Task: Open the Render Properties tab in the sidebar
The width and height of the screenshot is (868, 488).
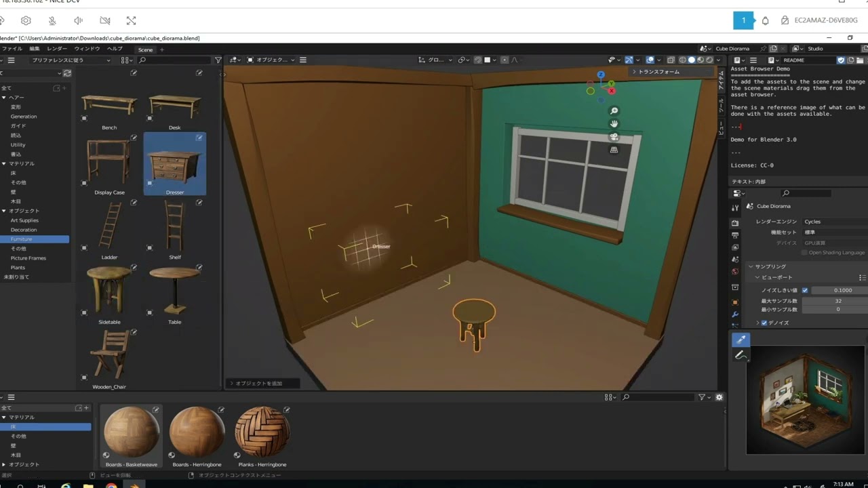Action: 735,222
